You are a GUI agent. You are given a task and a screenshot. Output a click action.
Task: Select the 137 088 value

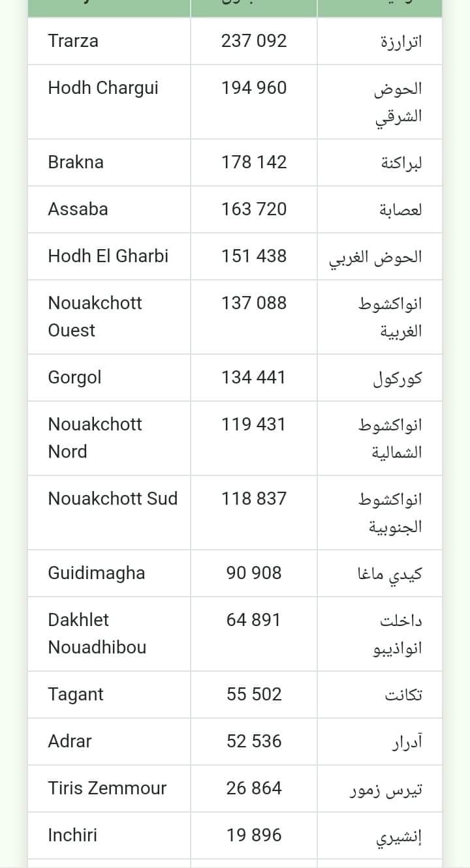click(253, 303)
